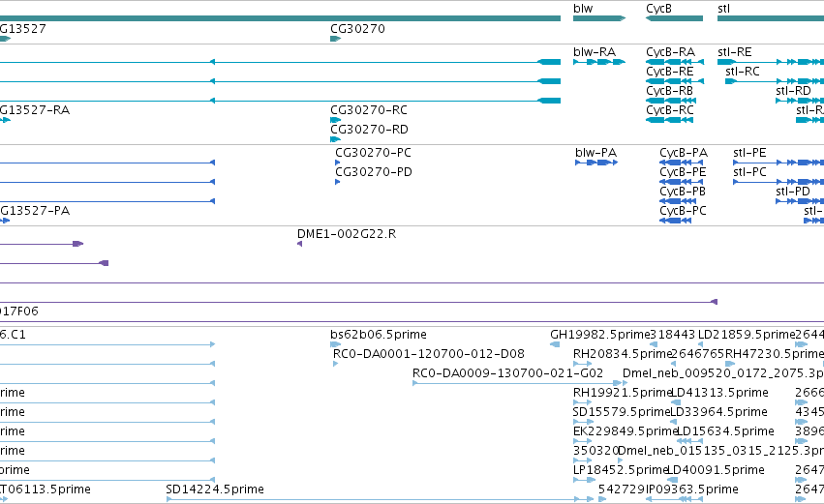824x504 pixels.
Task: Select transcript blw-RA label
Action: (595, 52)
